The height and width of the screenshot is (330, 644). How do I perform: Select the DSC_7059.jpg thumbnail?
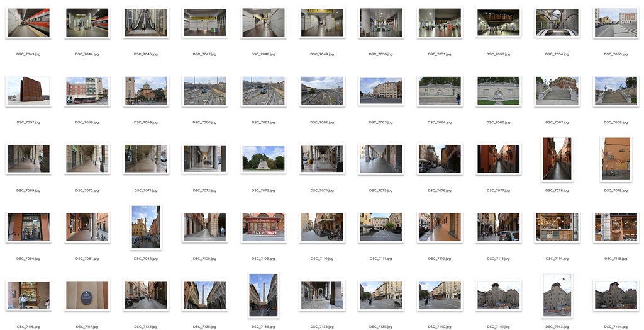(146, 91)
